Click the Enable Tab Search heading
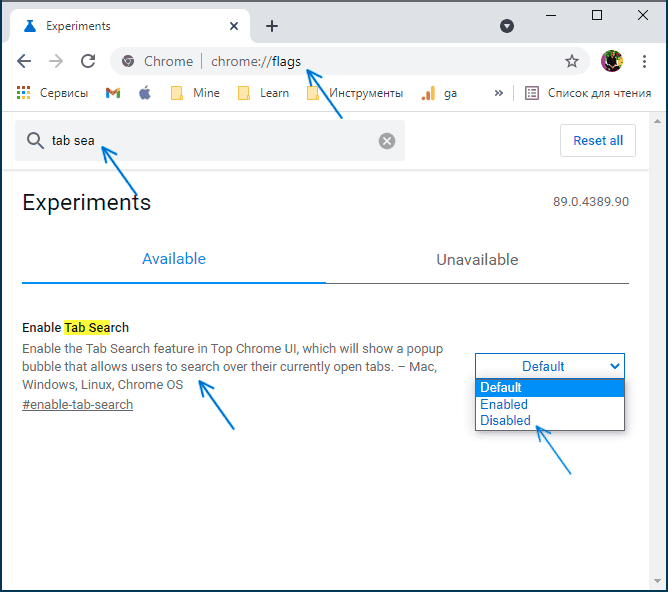 point(75,328)
